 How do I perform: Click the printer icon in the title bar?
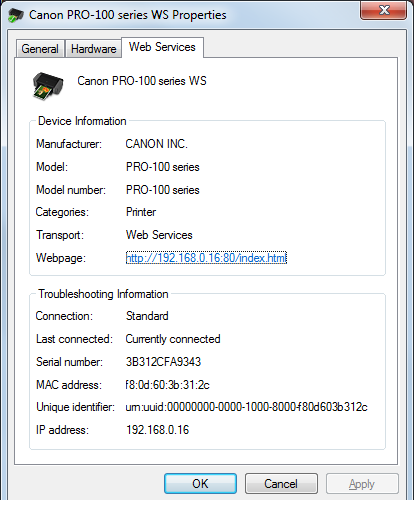tap(16, 15)
